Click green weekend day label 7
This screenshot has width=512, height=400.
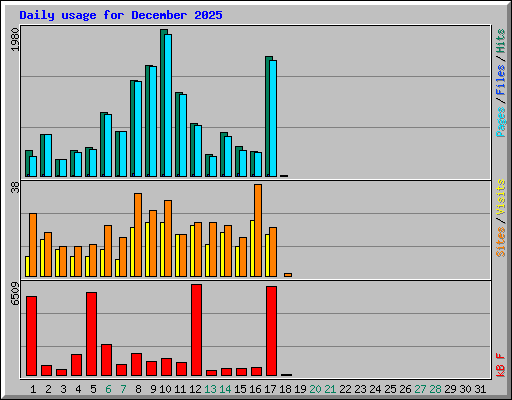(123, 389)
